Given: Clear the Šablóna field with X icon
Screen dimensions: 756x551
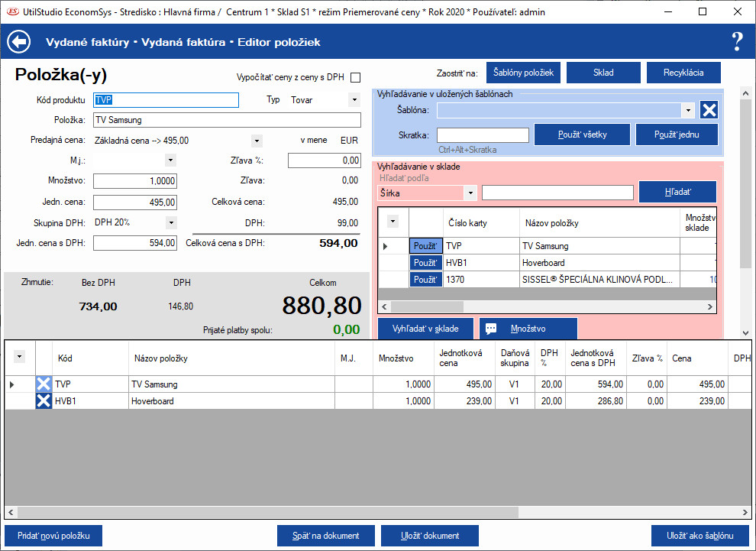Looking at the screenshot, I should click(709, 110).
